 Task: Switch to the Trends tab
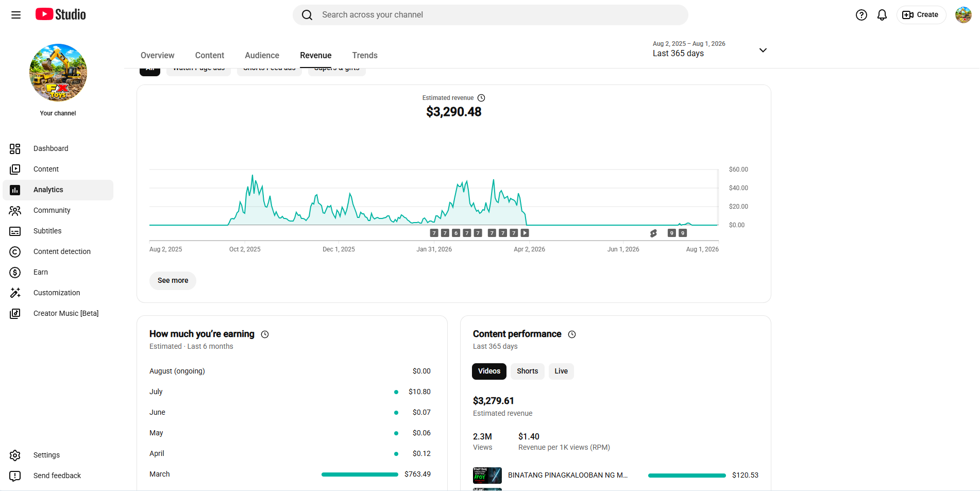365,55
